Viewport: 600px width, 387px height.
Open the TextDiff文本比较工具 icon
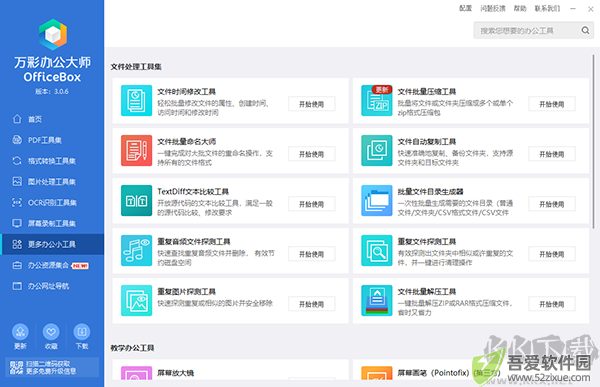click(x=136, y=201)
